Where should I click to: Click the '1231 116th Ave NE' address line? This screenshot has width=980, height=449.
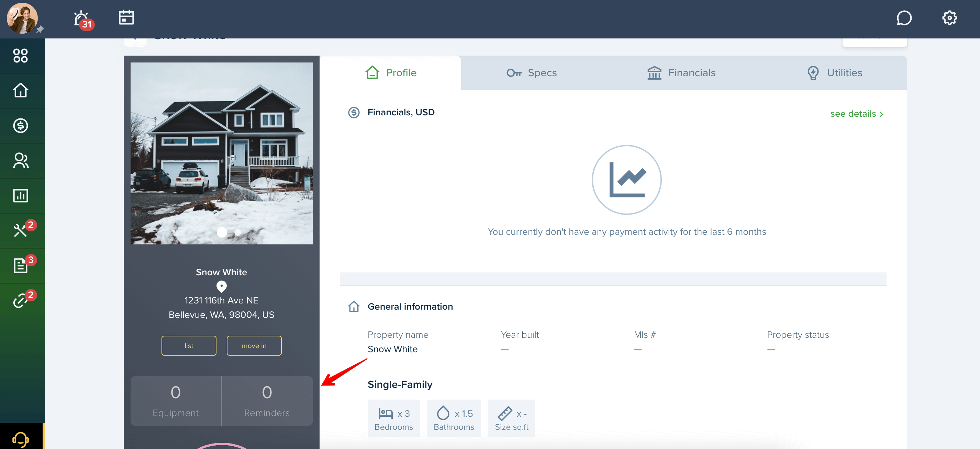(x=221, y=300)
